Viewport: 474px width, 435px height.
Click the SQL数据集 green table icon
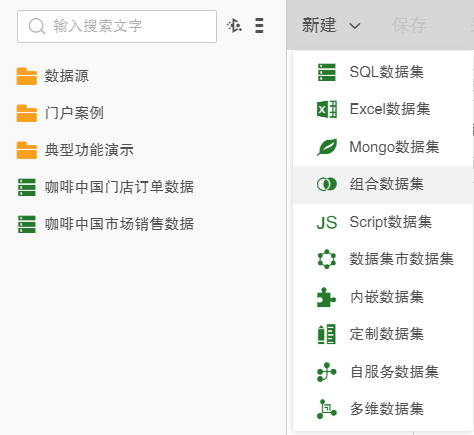[327, 72]
